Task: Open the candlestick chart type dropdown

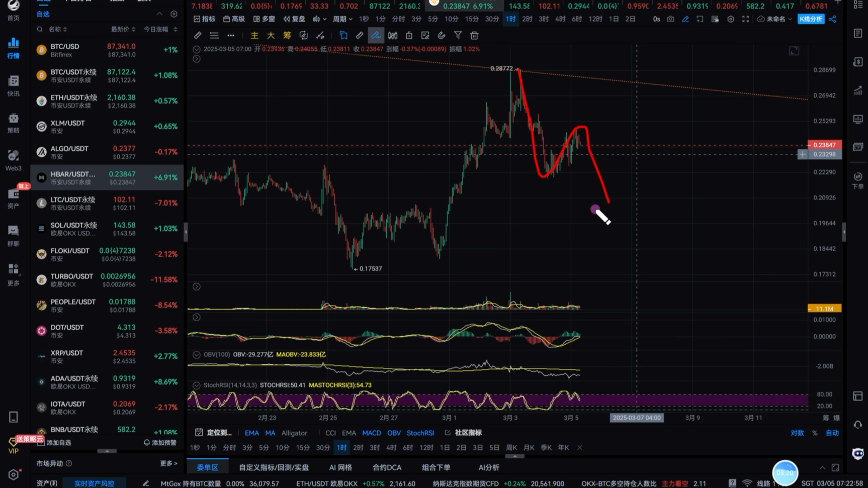Action: 319,19
